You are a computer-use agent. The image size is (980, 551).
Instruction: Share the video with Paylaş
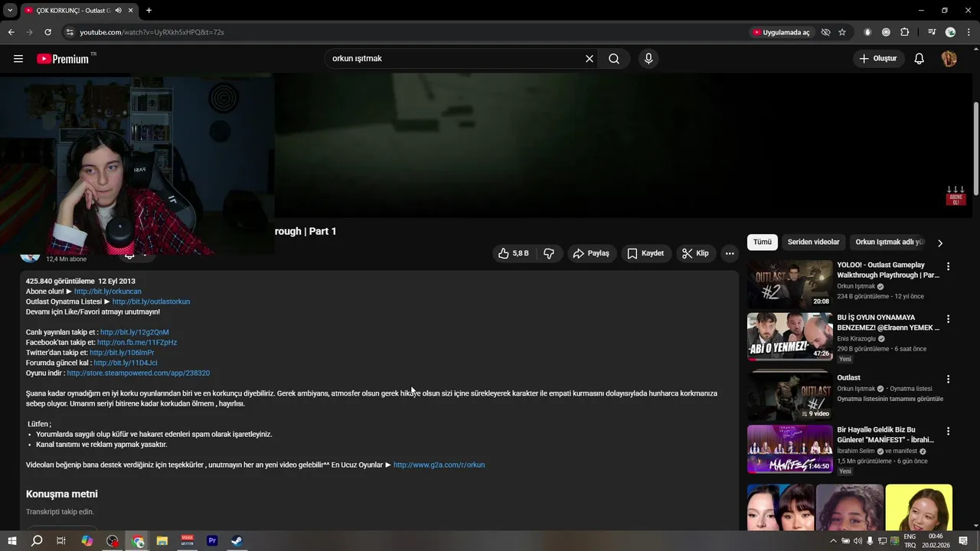pyautogui.click(x=592, y=253)
